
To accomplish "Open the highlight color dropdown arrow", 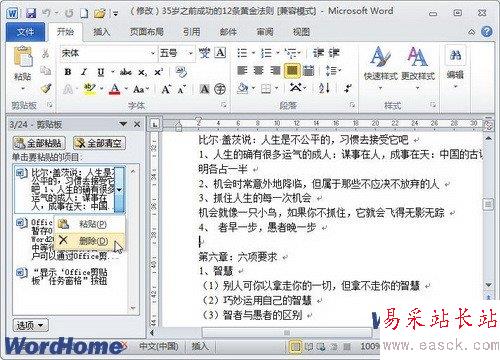I will point(101,89).
